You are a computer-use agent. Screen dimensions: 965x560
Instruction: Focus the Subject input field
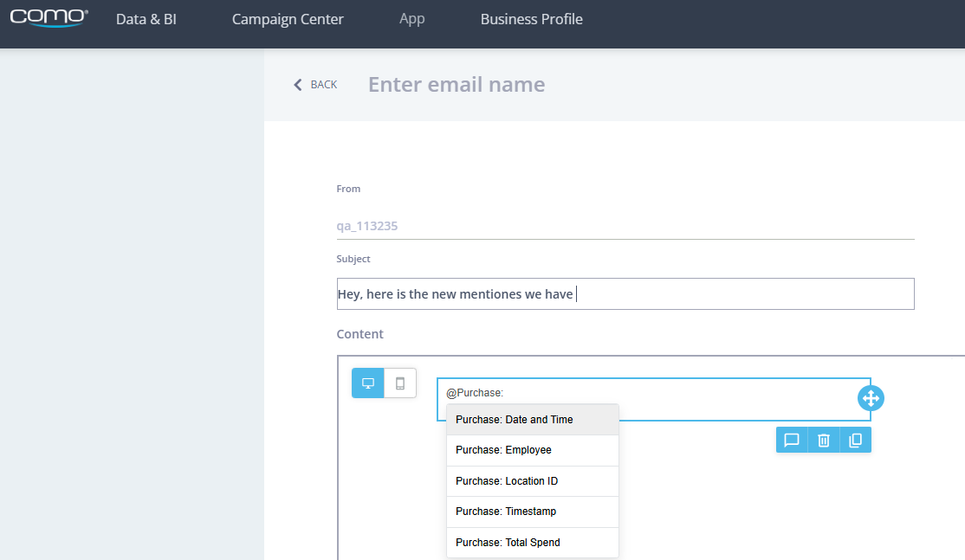tap(625, 294)
